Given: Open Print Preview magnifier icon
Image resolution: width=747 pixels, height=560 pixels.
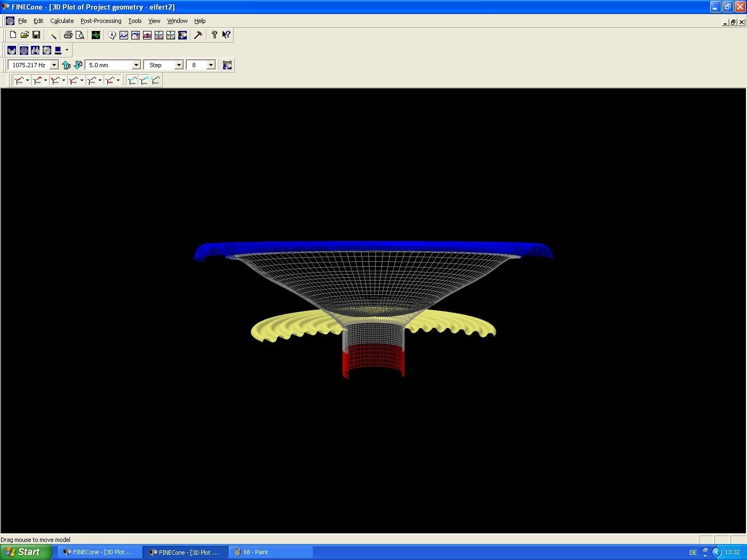Looking at the screenshot, I should click(x=80, y=35).
